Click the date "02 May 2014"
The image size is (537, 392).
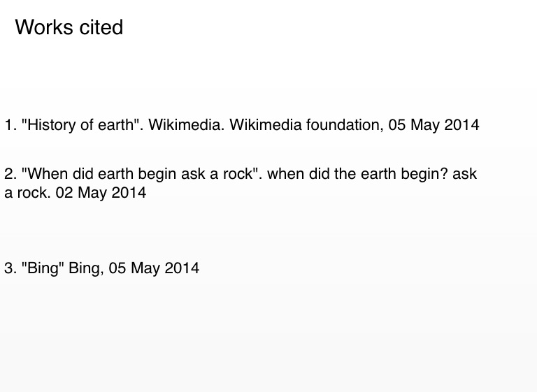pos(101,193)
